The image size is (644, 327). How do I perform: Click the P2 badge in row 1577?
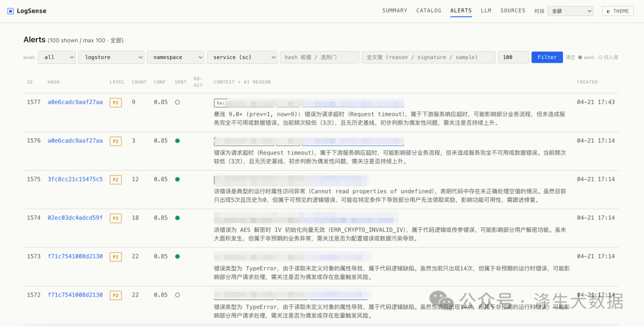116,103
